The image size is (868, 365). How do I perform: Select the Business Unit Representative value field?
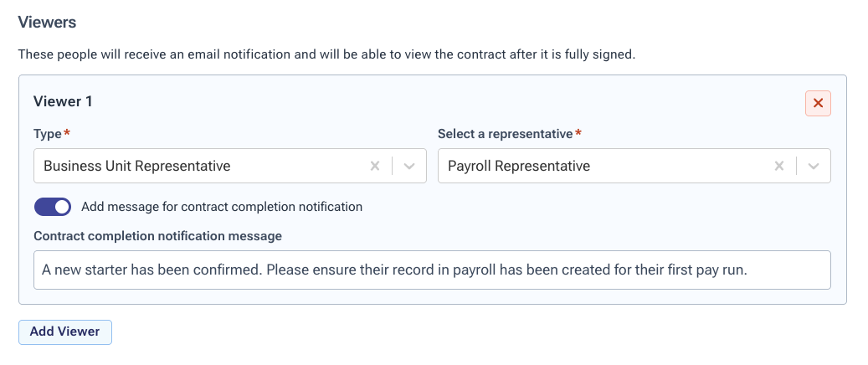click(201, 166)
